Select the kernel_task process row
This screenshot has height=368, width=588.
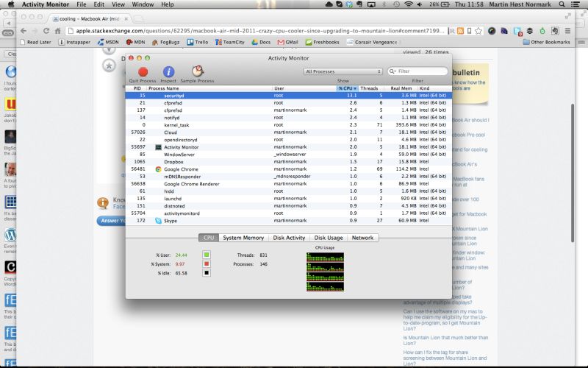pyautogui.click(x=288, y=125)
